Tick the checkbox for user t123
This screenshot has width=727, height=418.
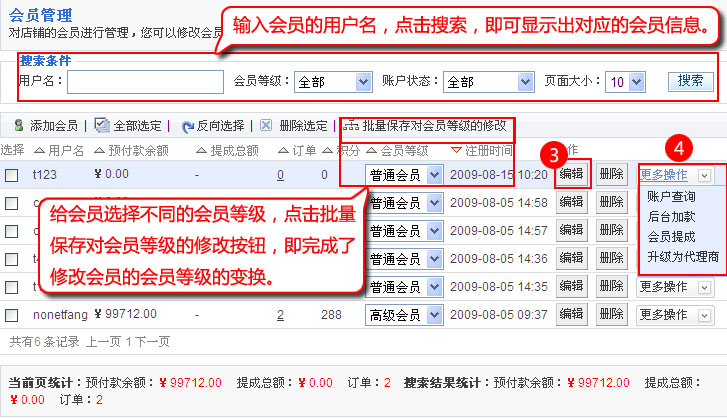[x=12, y=176]
